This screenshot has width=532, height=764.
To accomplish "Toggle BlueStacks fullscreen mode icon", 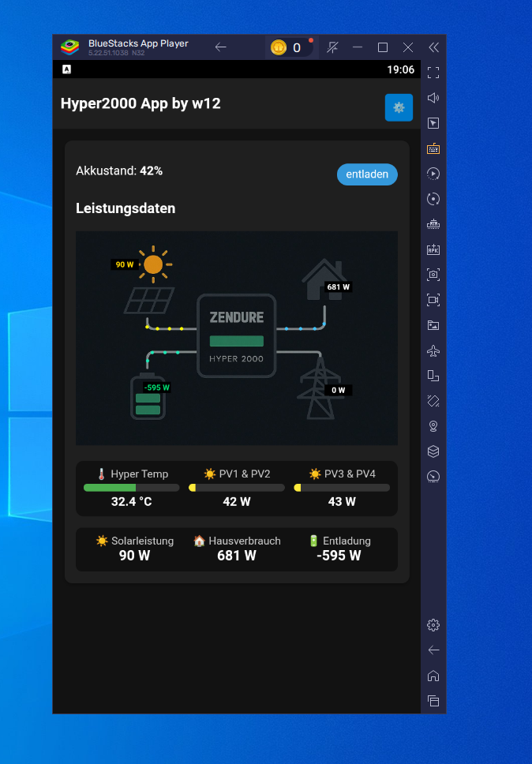I will click(433, 73).
